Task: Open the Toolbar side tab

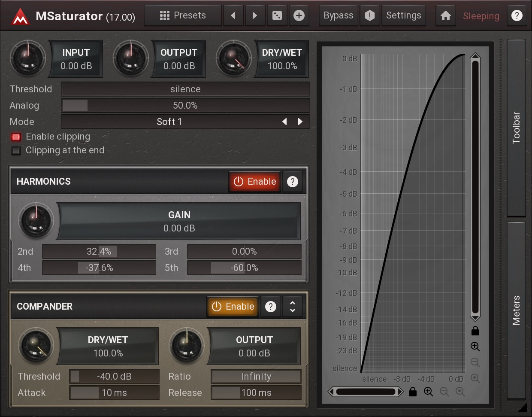Action: coord(516,128)
